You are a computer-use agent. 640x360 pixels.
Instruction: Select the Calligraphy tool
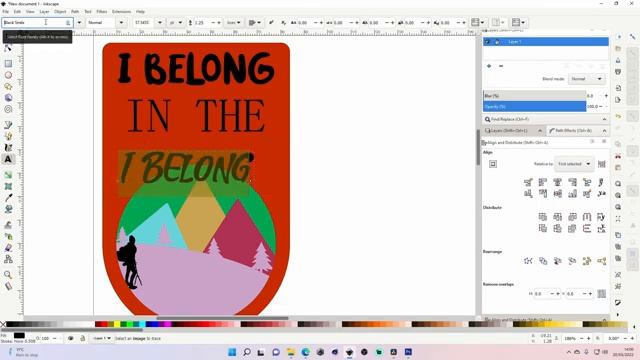[8, 148]
